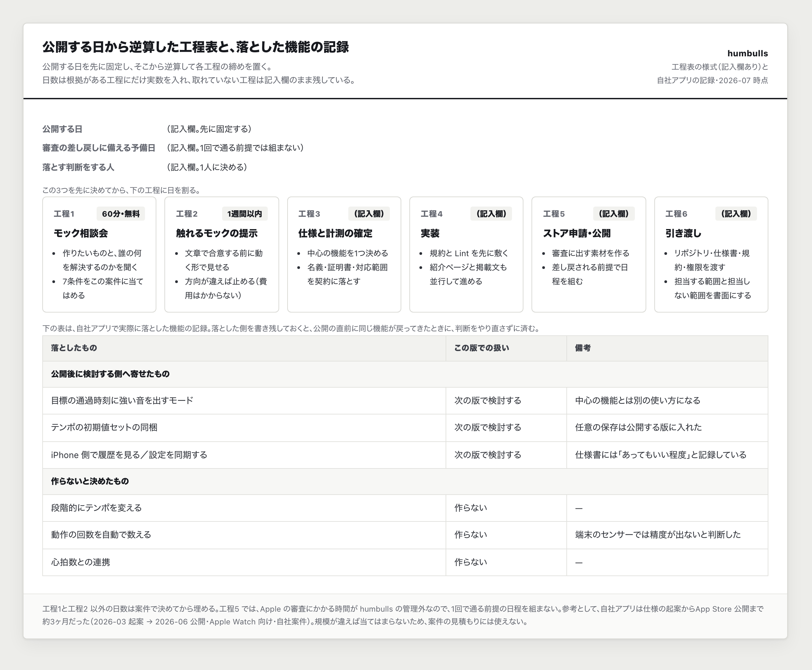The height and width of the screenshot is (670, 812).
Task: Click the 60分・無料 badge on 工程1
Action: (121, 214)
